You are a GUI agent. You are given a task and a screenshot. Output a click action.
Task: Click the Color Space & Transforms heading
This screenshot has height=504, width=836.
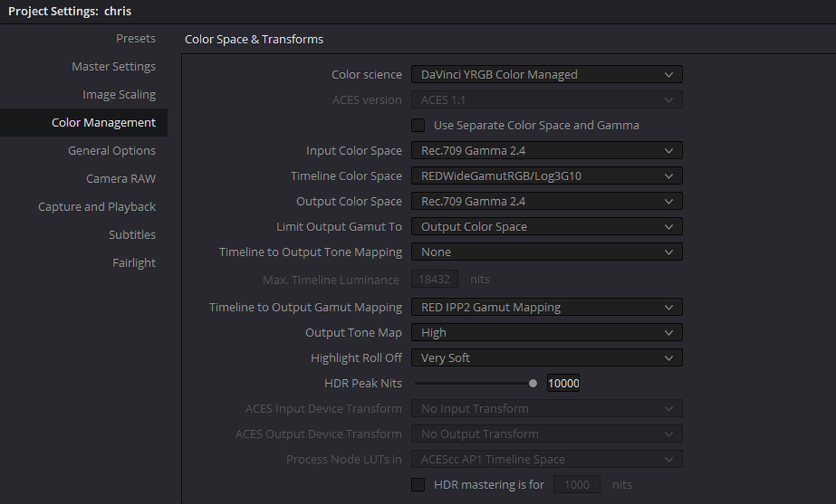254,39
